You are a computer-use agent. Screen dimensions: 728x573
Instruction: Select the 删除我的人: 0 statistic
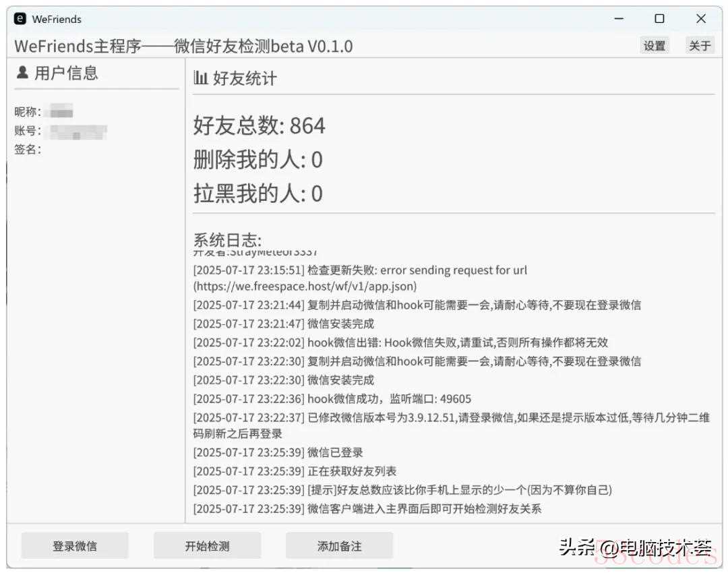point(257,159)
